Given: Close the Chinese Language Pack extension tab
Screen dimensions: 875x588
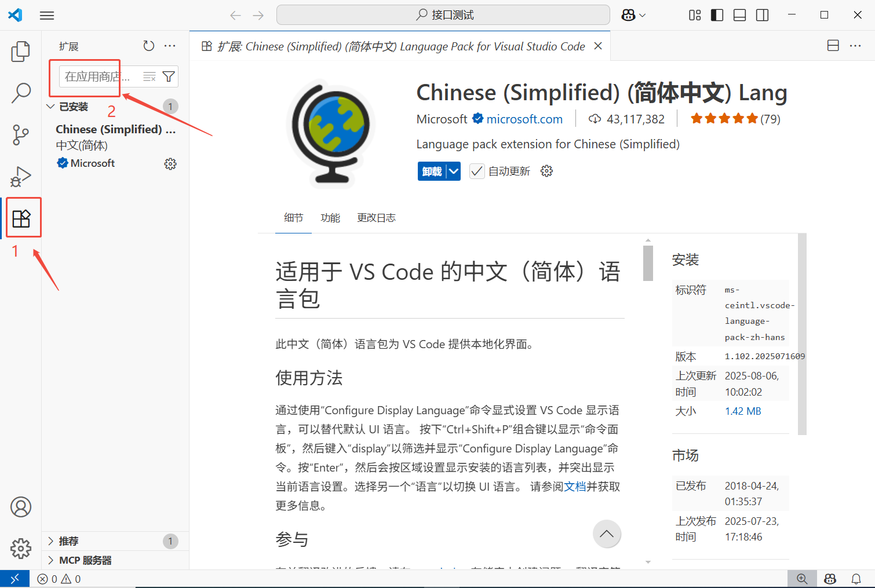Looking at the screenshot, I should point(598,46).
